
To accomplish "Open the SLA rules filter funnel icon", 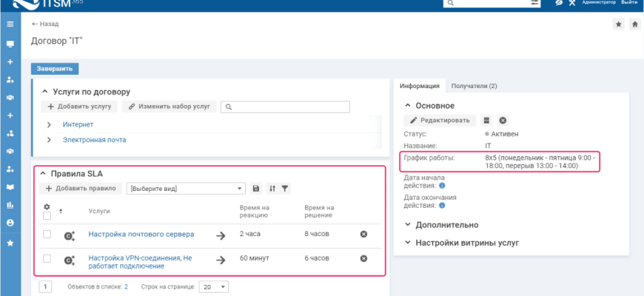I will tap(285, 189).
